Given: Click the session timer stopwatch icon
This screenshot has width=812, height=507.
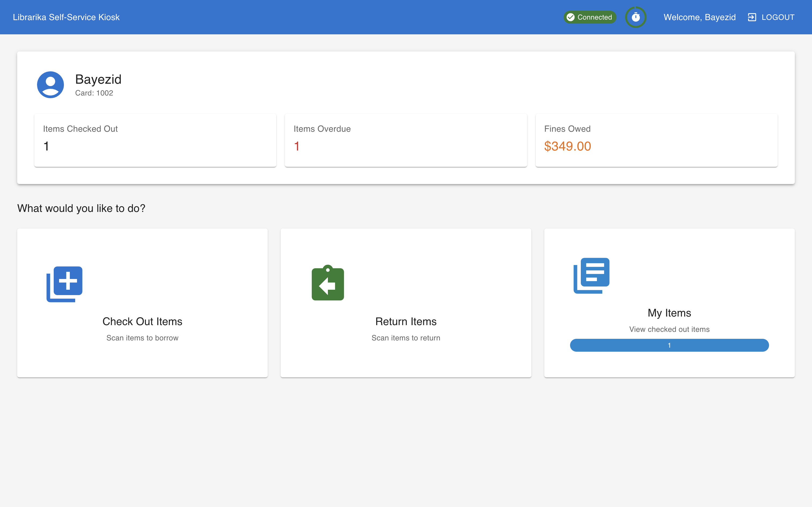Looking at the screenshot, I should (x=636, y=17).
